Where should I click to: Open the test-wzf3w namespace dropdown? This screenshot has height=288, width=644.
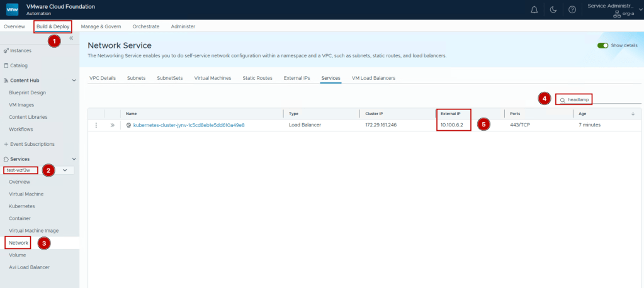(x=65, y=170)
